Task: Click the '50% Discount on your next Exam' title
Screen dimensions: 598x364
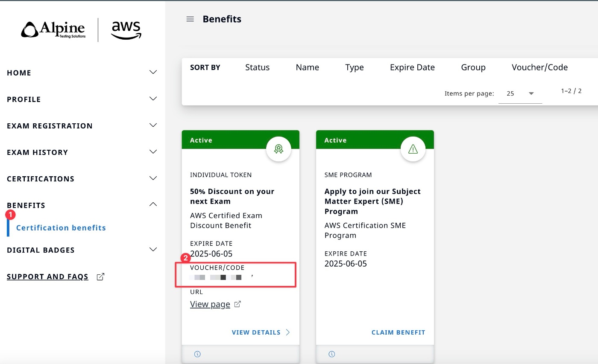Action: [232, 196]
